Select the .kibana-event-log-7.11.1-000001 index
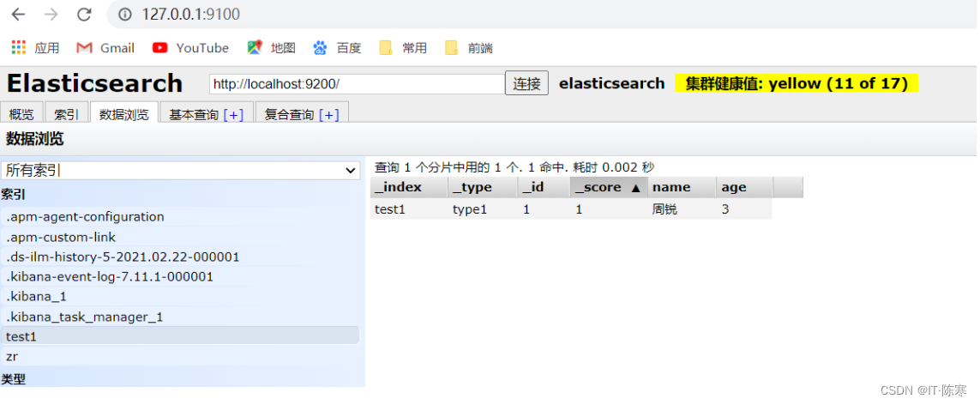 click(x=181, y=277)
